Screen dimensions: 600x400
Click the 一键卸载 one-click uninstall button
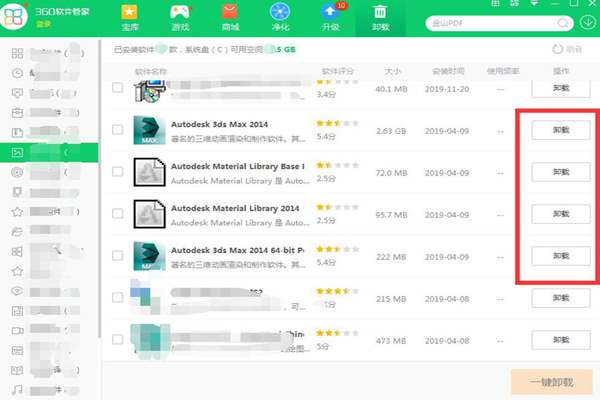[551, 382]
